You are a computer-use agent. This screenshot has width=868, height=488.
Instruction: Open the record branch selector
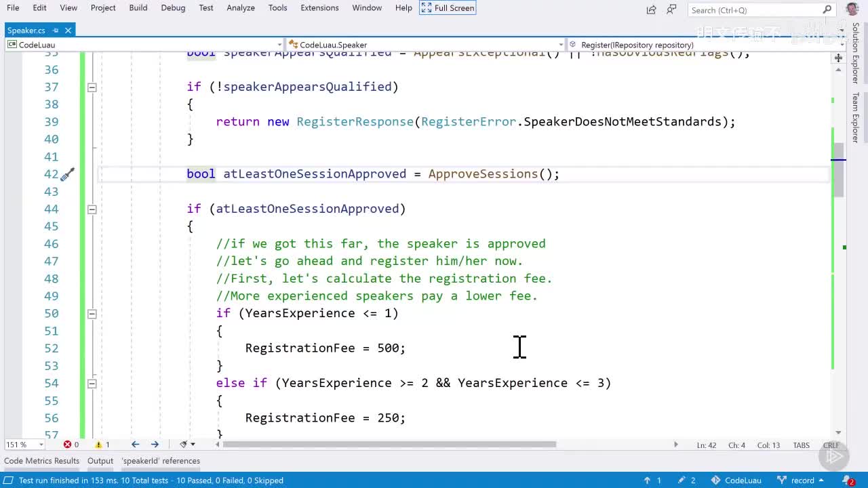point(801,481)
